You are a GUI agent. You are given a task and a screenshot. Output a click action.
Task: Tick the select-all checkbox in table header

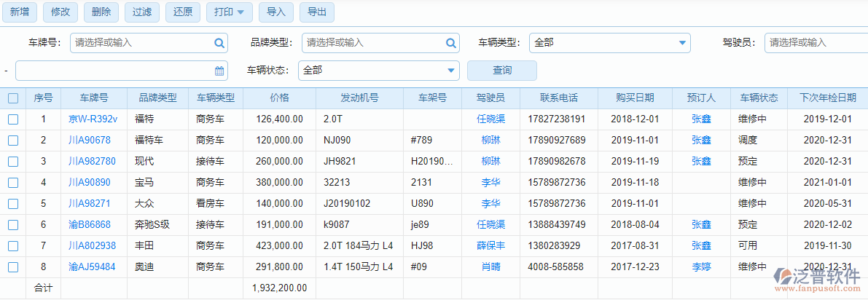click(x=13, y=98)
